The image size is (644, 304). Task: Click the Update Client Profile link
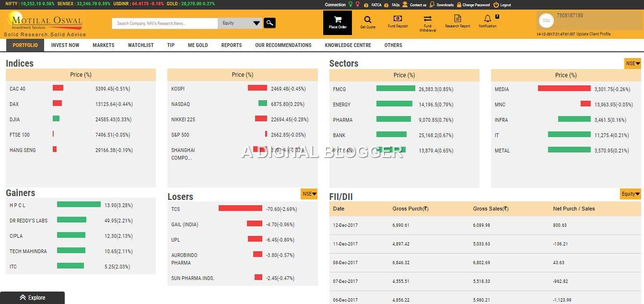(x=593, y=34)
